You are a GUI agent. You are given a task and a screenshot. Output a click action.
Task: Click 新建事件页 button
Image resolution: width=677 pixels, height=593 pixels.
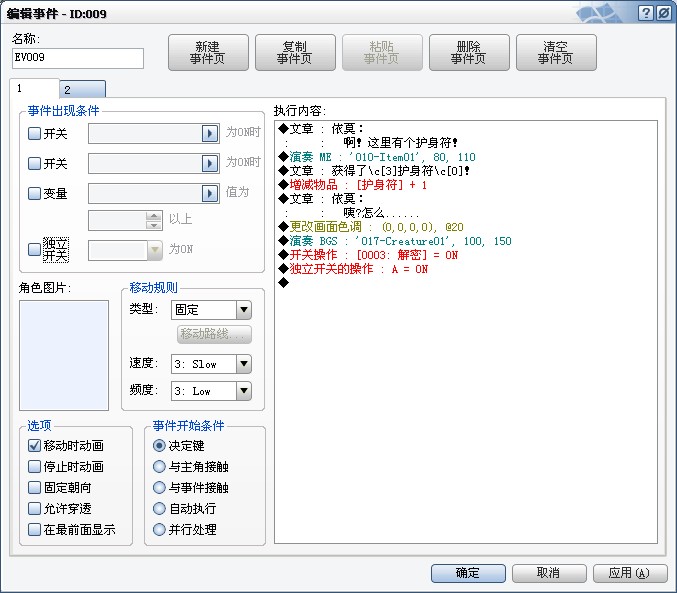coord(208,52)
